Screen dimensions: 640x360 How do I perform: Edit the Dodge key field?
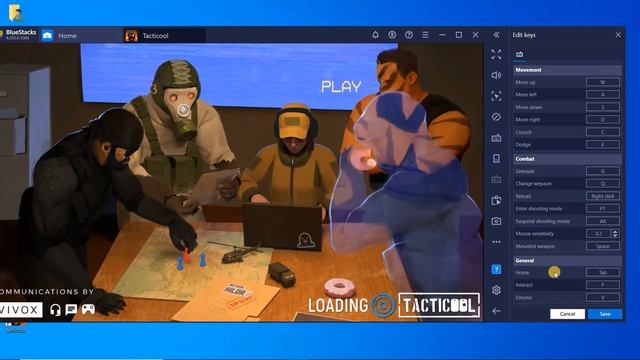click(x=603, y=144)
